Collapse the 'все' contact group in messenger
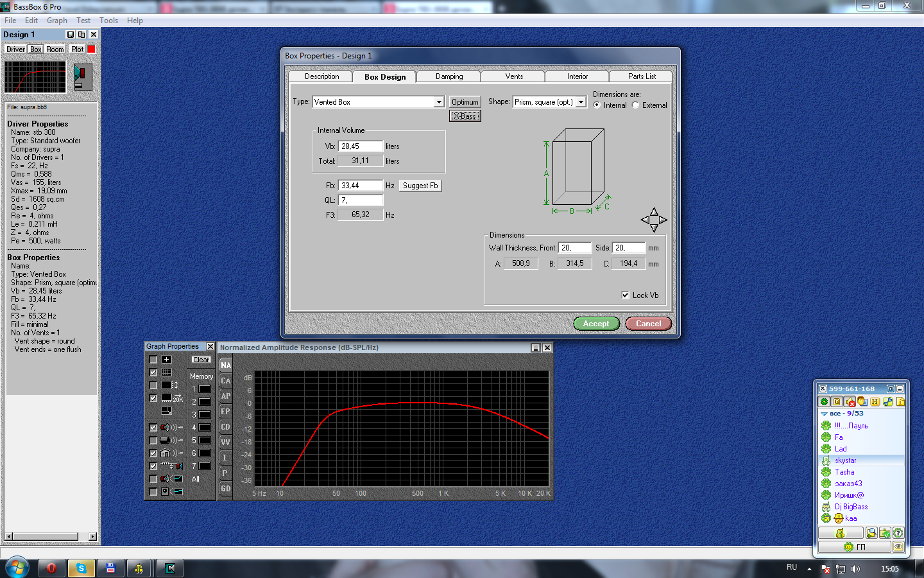This screenshot has height=578, width=924. (x=824, y=414)
